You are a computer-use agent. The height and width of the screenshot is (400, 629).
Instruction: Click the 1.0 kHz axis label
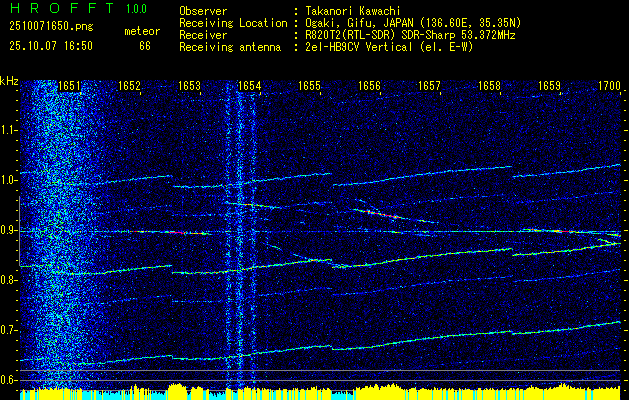[9, 180]
